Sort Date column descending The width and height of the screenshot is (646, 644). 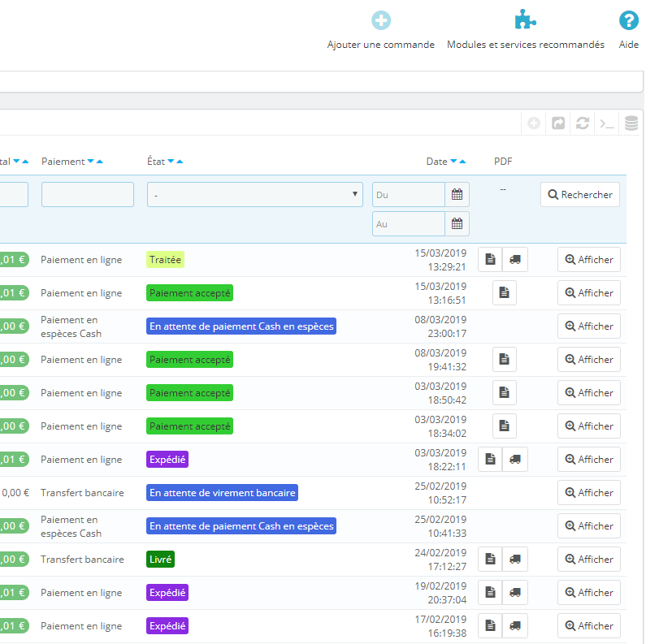point(453,162)
